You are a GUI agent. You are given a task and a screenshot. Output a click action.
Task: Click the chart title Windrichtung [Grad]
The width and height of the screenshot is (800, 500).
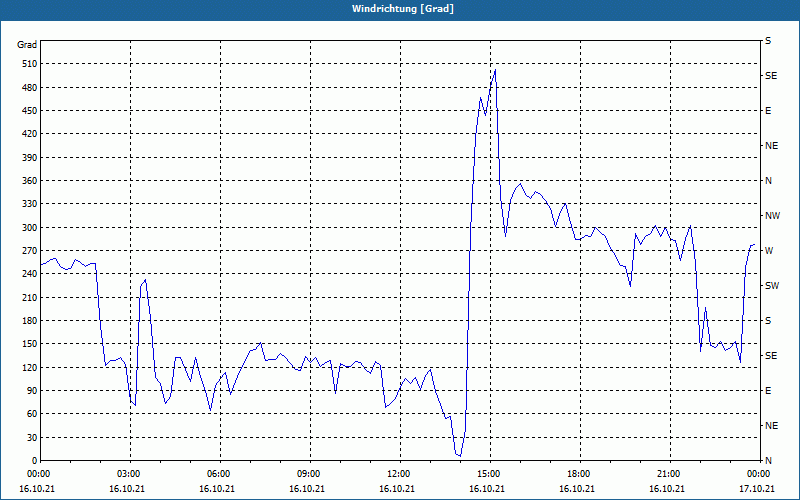point(403,9)
